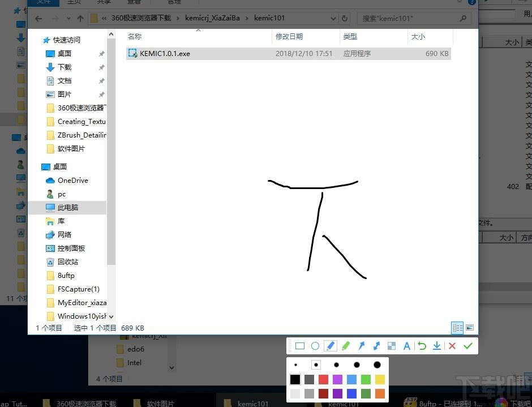This screenshot has height=407, width=532.
Task: Click the search kemic101 input box
Action: point(410,18)
